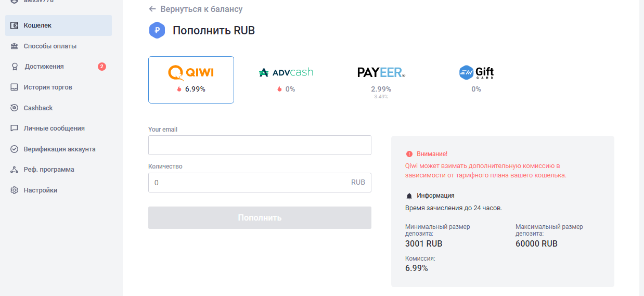Select the QIWI payment method
The image size is (644, 296).
click(191, 80)
